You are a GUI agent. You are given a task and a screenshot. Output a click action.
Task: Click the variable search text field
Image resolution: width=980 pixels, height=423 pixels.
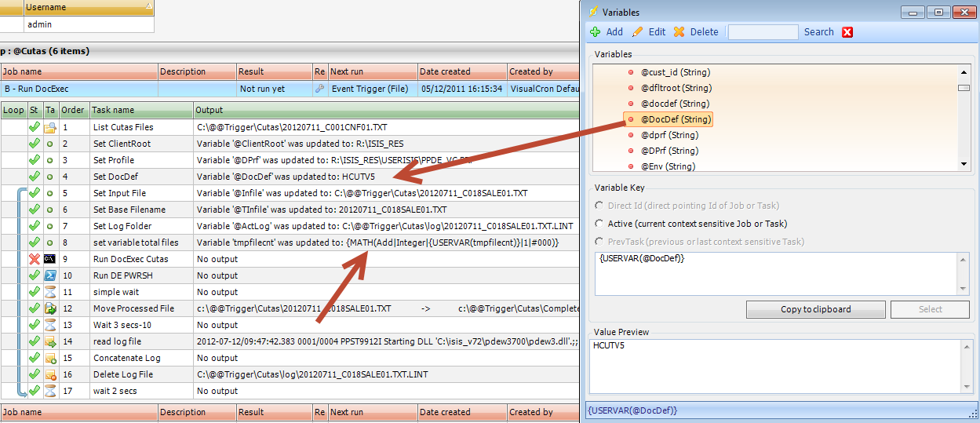pyautogui.click(x=763, y=32)
